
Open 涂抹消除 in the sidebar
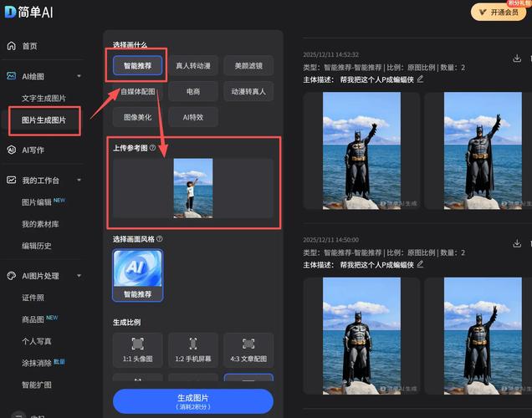coord(37,363)
